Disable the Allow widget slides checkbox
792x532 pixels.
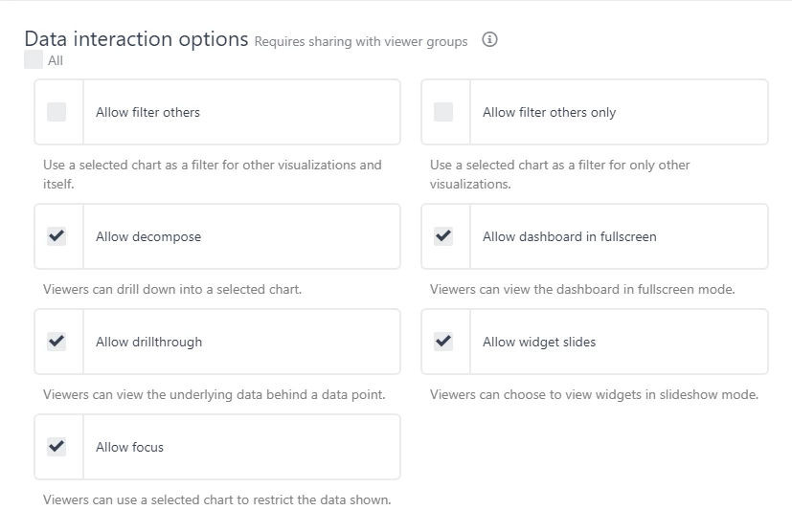click(x=443, y=342)
